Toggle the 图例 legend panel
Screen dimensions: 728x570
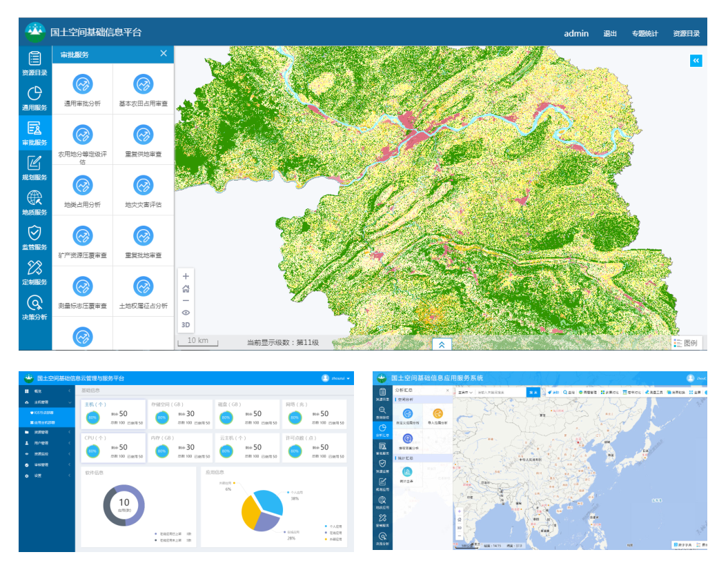pos(685,342)
